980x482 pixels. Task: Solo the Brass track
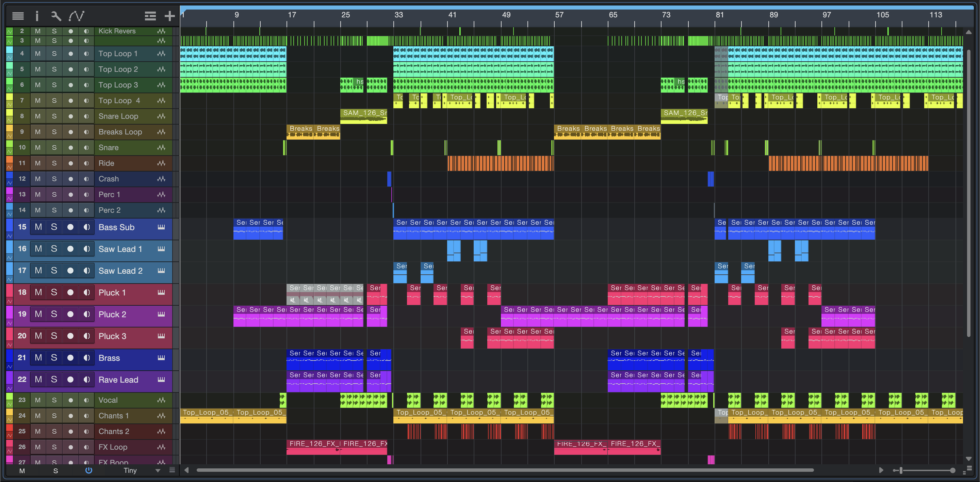[x=54, y=358]
